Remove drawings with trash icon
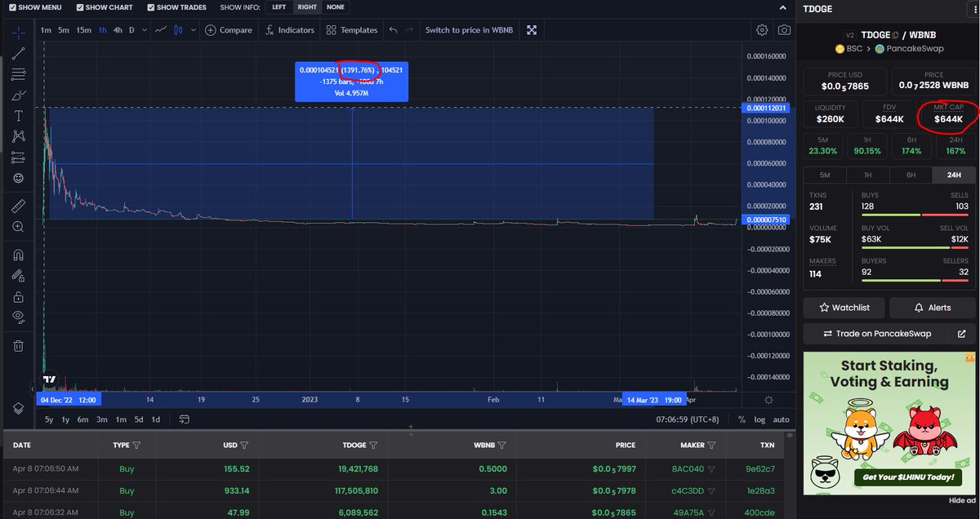The image size is (980, 519). pyautogui.click(x=18, y=346)
